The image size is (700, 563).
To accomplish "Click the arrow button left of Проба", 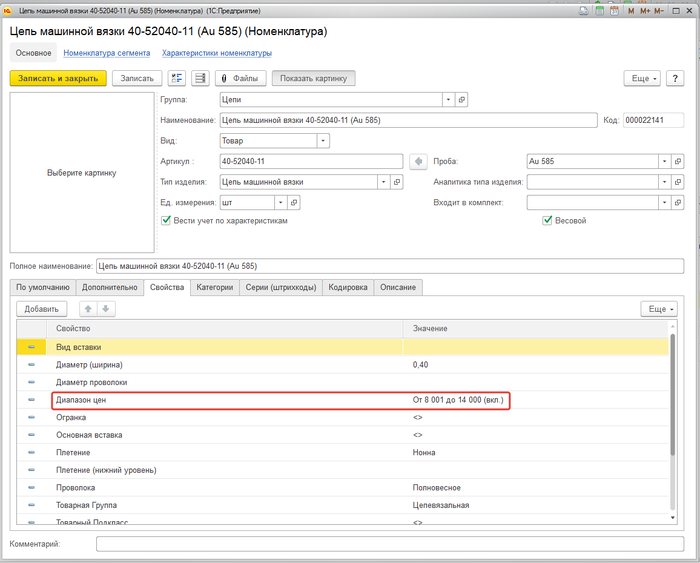I will [419, 161].
